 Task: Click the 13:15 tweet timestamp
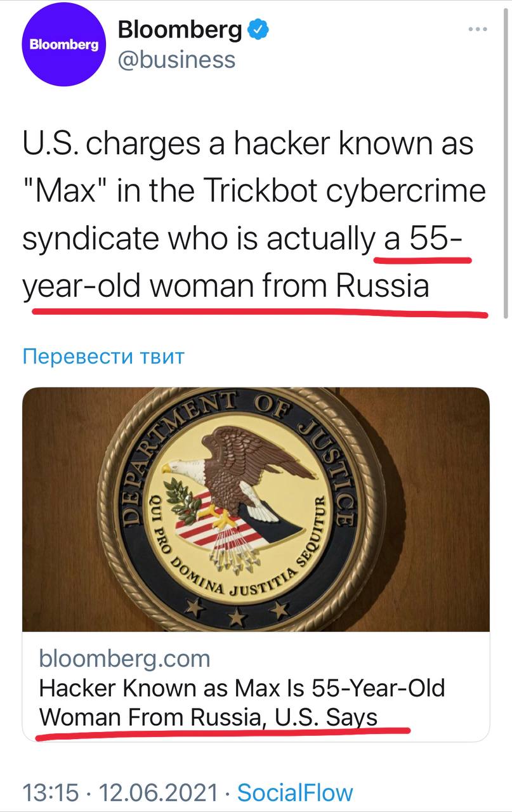click(50, 792)
